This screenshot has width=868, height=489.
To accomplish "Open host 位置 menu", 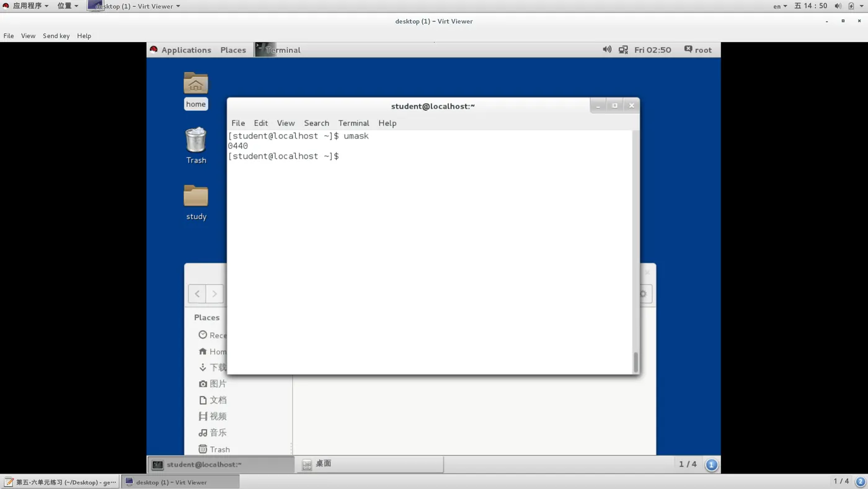I will (x=68, y=6).
